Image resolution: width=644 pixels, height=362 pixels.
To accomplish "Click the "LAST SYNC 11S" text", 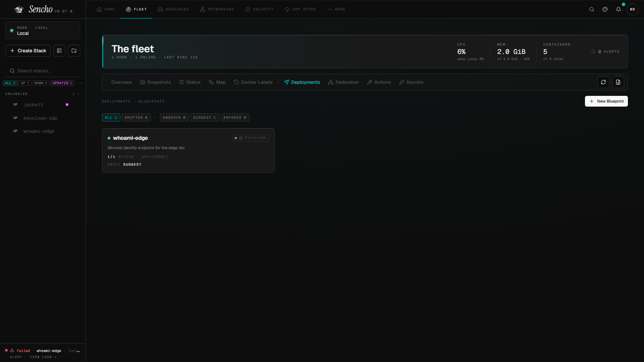I will pos(181,57).
